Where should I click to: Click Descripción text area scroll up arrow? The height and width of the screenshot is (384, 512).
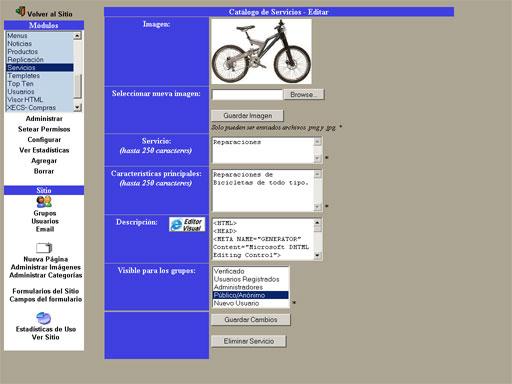(x=318, y=223)
